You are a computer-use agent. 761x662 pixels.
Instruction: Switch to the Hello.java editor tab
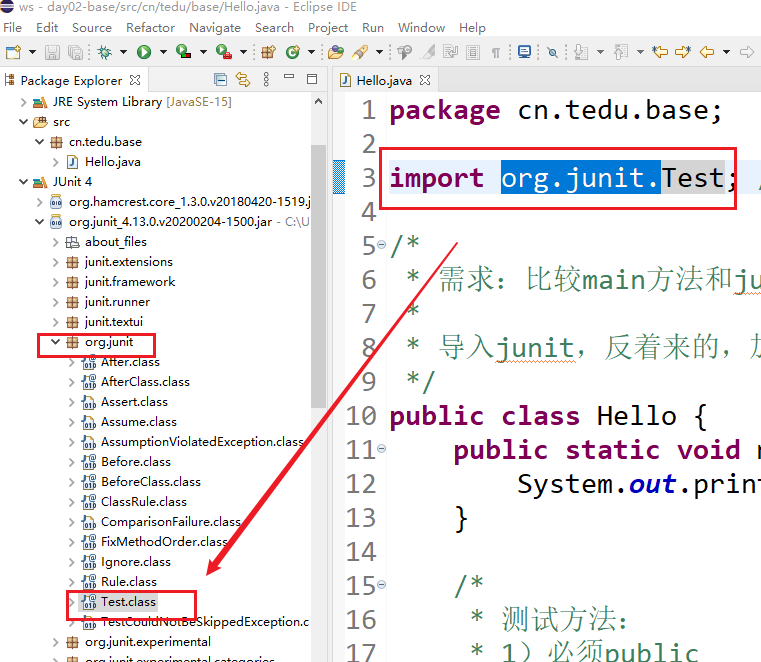(383, 81)
